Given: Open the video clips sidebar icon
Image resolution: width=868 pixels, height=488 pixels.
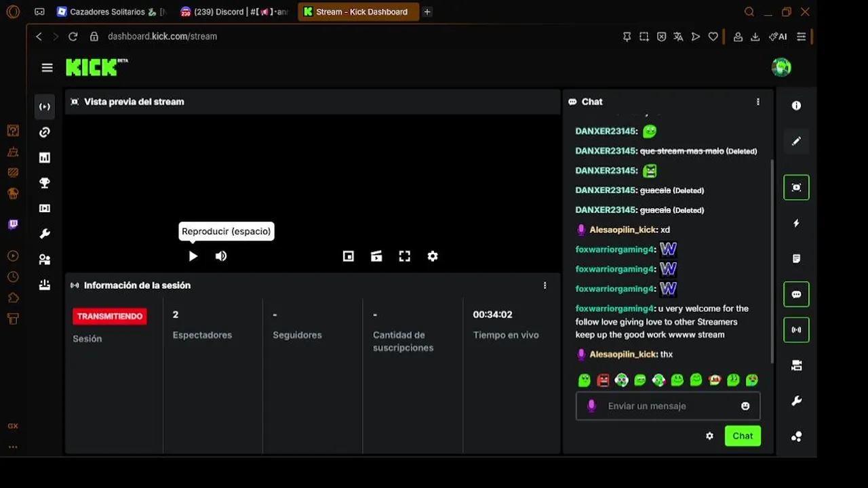Looking at the screenshot, I should (45, 208).
